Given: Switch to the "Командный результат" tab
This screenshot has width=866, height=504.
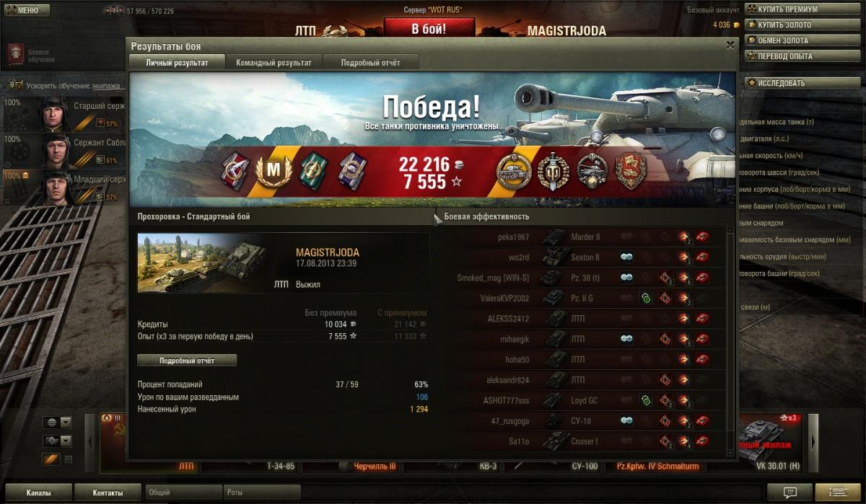Looking at the screenshot, I should 274,63.
